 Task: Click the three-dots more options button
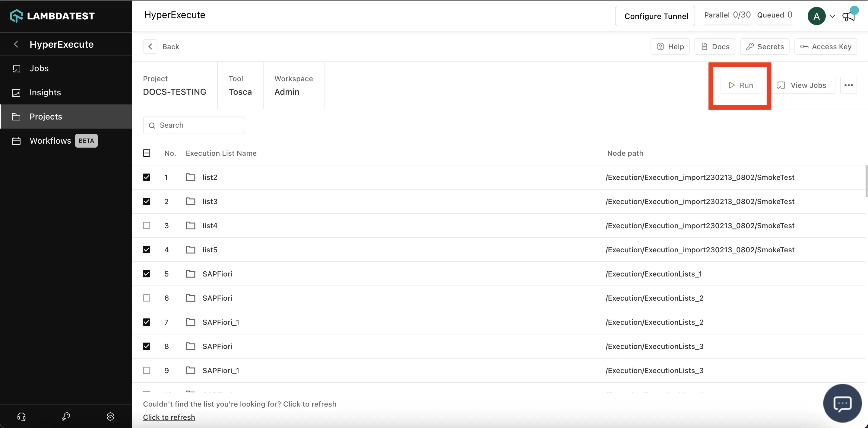click(848, 85)
